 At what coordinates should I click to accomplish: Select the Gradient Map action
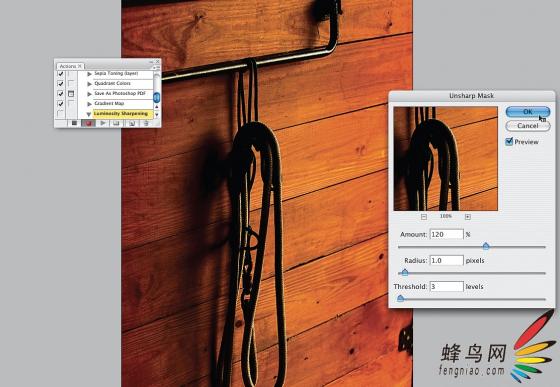click(109, 103)
